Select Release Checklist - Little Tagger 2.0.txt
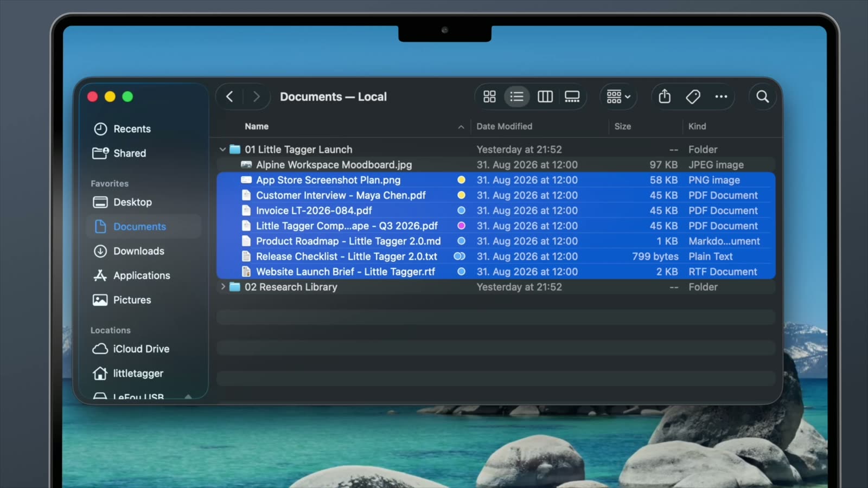Viewport: 868px width, 488px height. (496, 256)
